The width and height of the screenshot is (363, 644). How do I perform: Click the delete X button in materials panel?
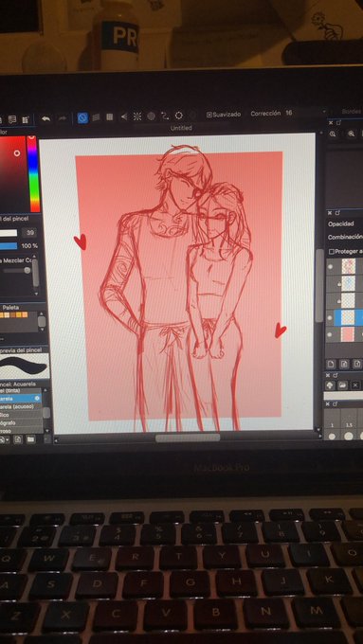pyautogui.click(x=355, y=385)
